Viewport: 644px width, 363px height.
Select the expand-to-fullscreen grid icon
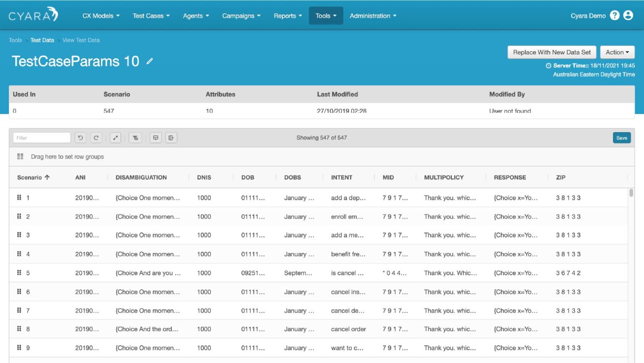116,138
